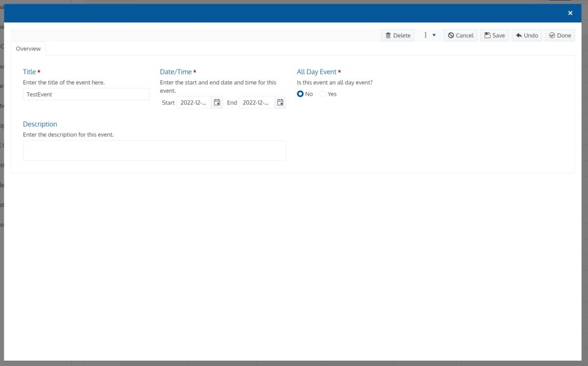Click the Date/Time field label
This screenshot has height=366, width=588.
point(176,72)
